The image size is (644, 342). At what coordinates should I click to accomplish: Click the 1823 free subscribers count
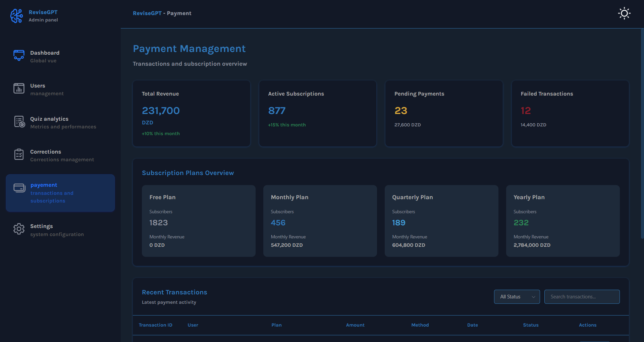click(158, 223)
